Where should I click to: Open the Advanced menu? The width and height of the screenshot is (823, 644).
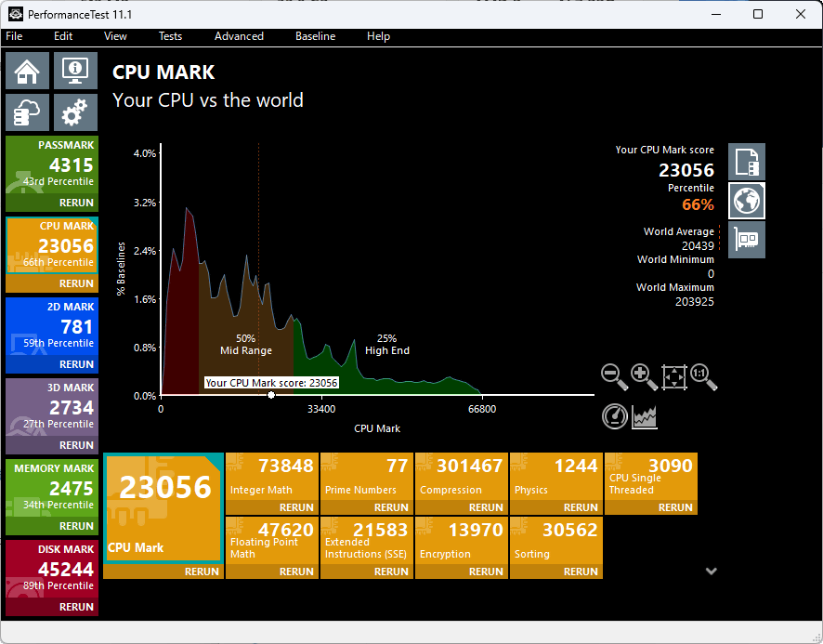239,36
